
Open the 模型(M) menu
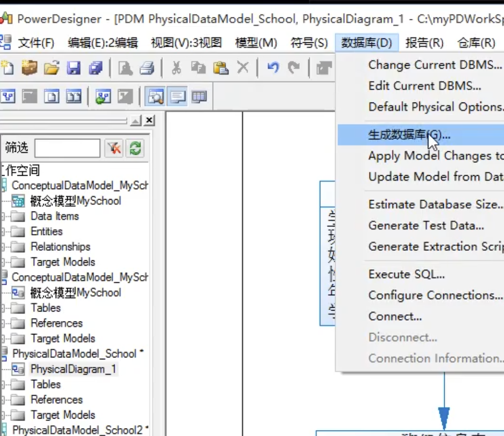256,43
